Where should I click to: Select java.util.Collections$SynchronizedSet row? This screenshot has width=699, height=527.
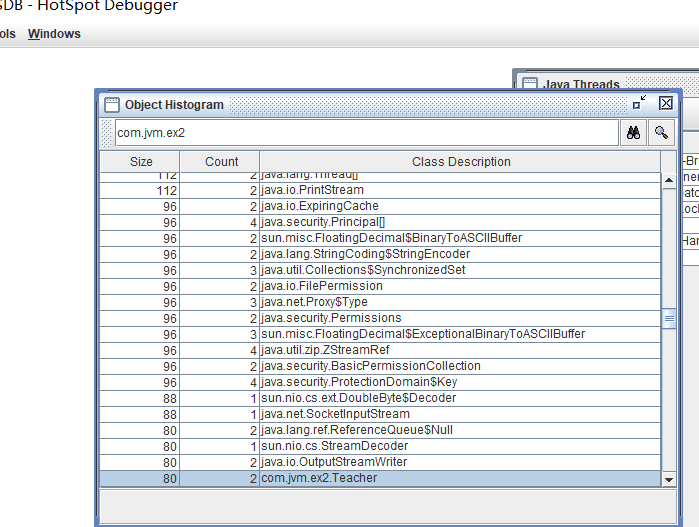pos(380,271)
